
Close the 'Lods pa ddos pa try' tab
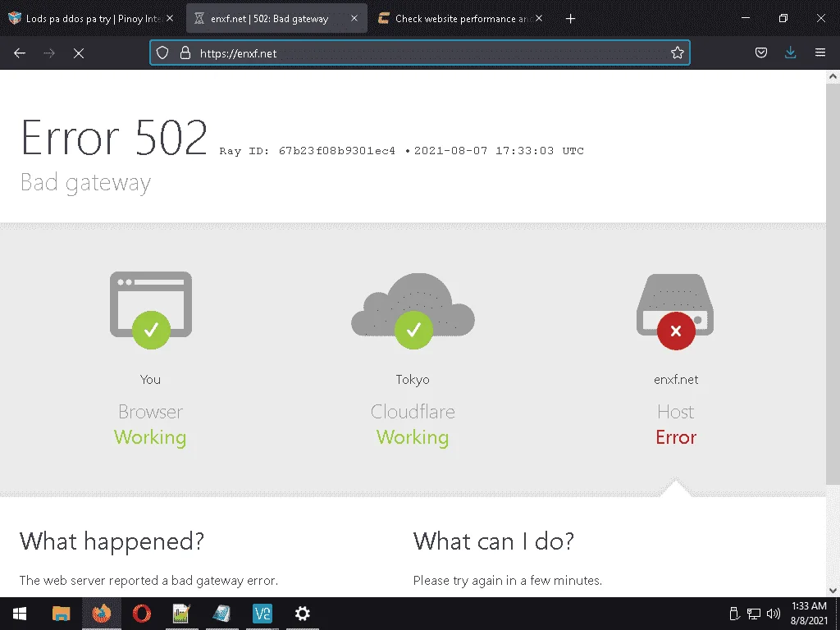click(170, 18)
